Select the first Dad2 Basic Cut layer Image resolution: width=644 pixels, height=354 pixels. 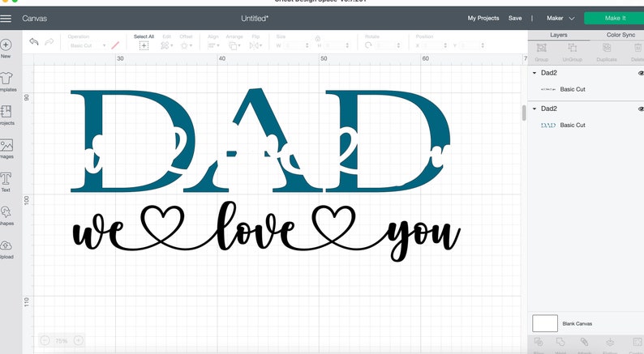click(586, 89)
